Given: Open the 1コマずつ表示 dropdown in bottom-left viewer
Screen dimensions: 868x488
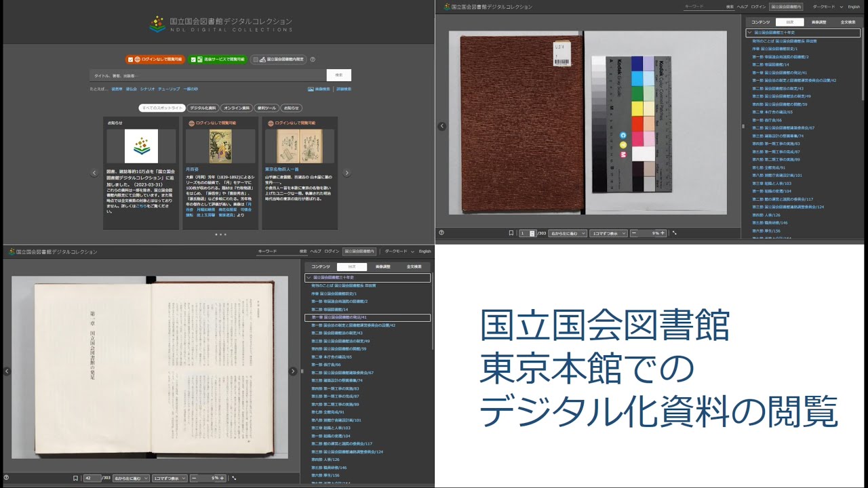Looking at the screenshot, I should (x=170, y=478).
